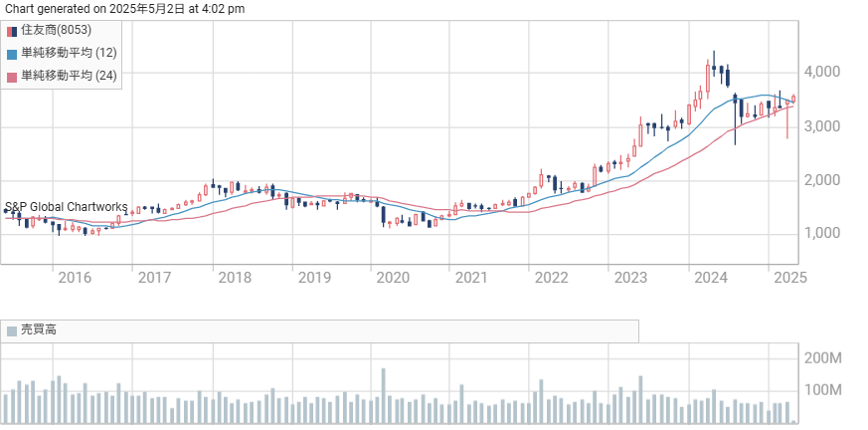This screenshot has height=430, width=868.
Task: Click the grey 売買高 legend swatch
Action: (12, 331)
